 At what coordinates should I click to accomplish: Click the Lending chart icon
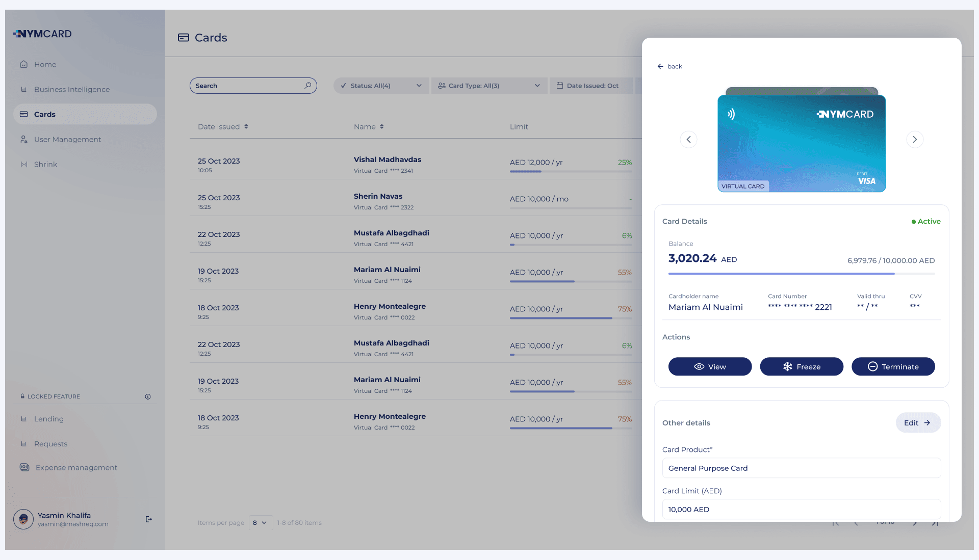[x=23, y=419]
